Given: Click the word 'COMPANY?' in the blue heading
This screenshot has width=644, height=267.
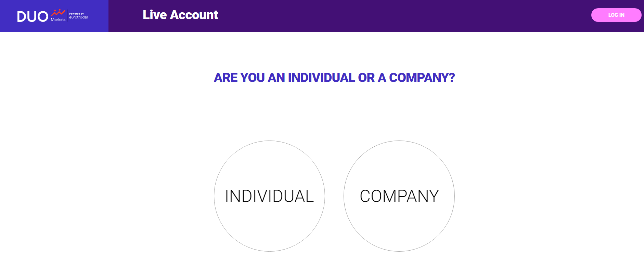Looking at the screenshot, I should pyautogui.click(x=422, y=78).
